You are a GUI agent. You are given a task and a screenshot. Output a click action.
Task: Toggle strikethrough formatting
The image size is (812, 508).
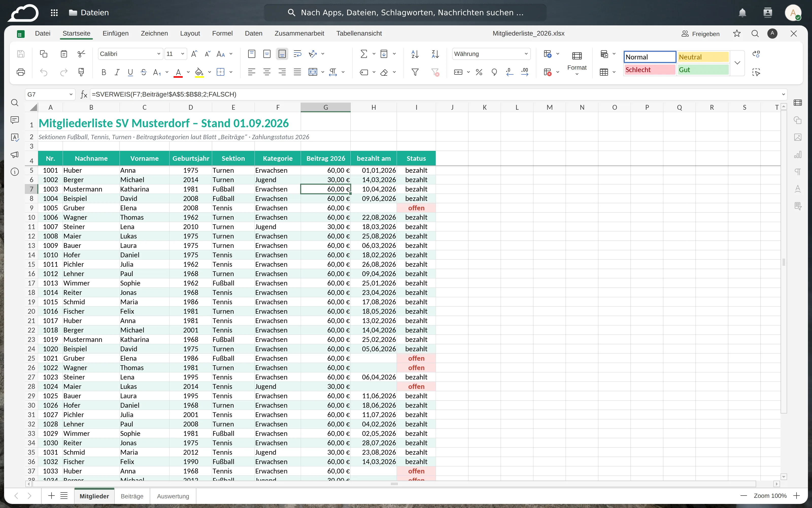click(x=144, y=72)
